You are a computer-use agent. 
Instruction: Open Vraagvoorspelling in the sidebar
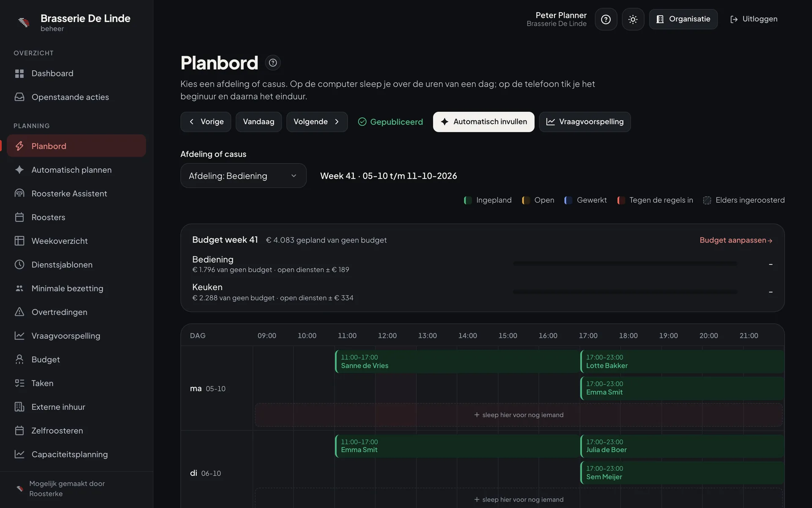(76, 336)
